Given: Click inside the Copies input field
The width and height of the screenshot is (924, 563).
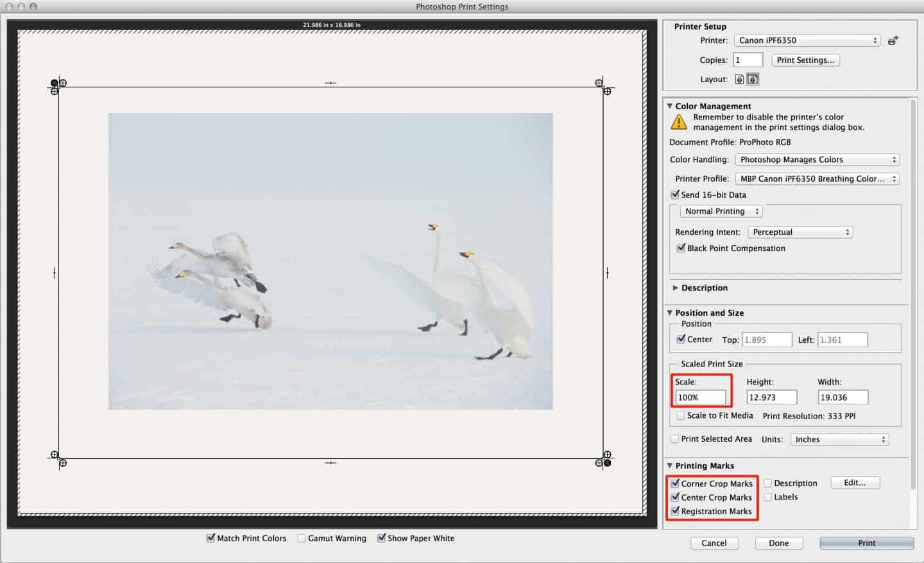Looking at the screenshot, I should [748, 59].
